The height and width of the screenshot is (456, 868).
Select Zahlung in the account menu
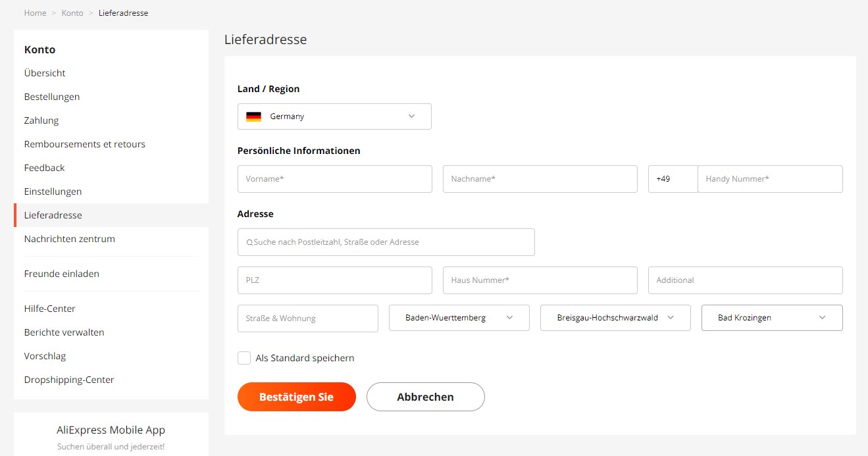coord(41,120)
